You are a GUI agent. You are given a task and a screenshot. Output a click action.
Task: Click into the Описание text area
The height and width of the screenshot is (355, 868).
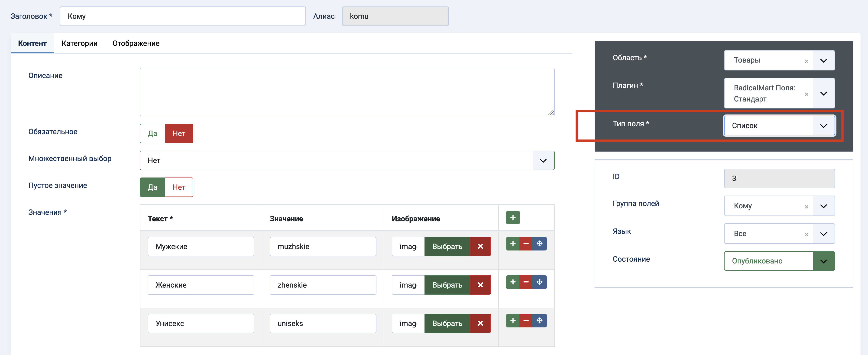(347, 92)
